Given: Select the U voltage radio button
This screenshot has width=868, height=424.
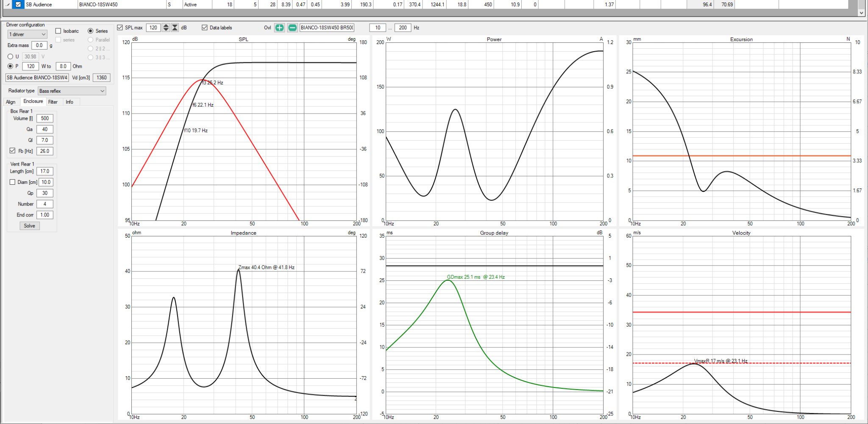Looking at the screenshot, I should point(11,56).
